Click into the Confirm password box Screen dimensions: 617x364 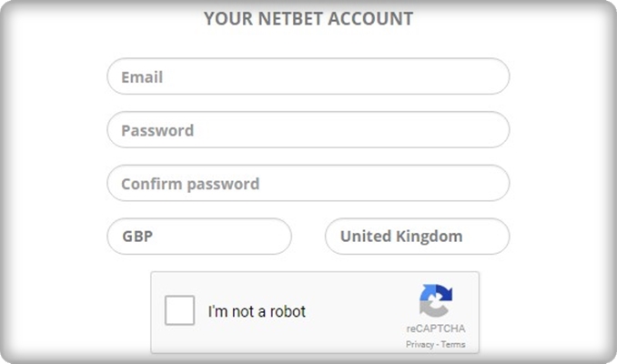coord(308,184)
